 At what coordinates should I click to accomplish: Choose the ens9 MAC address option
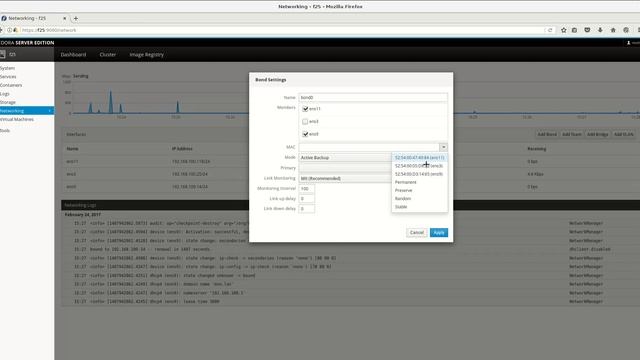pos(420,174)
